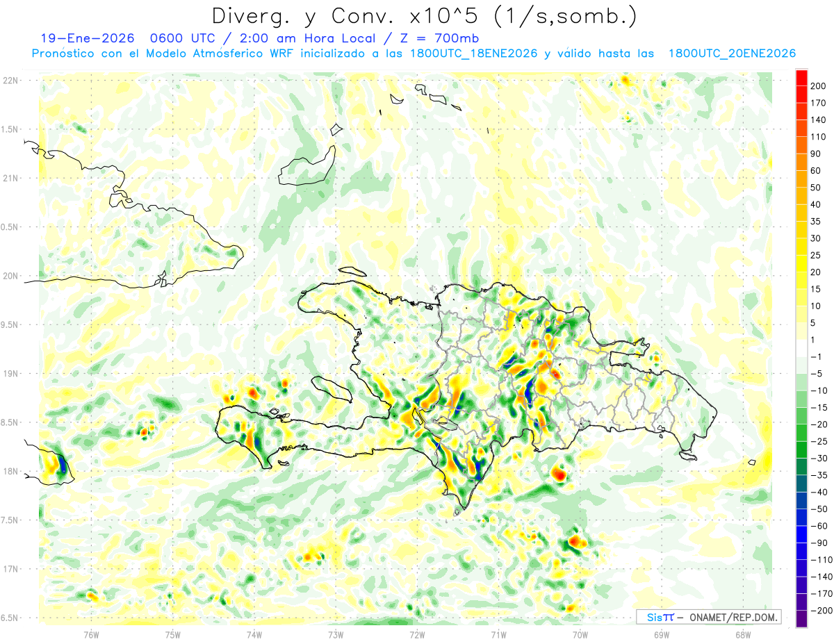Select the pressure level 'Z = 700mb'
The image size is (834, 644).
[x=440, y=38]
